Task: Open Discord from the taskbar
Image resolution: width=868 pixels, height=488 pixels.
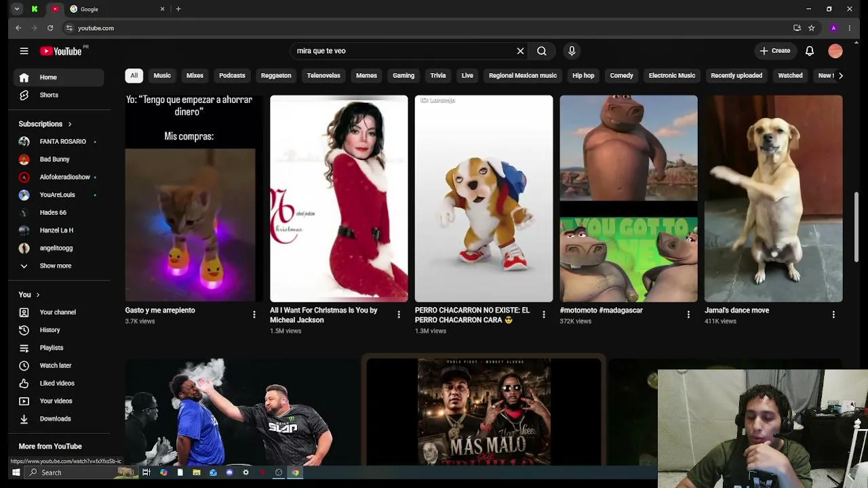Action: [229, 472]
